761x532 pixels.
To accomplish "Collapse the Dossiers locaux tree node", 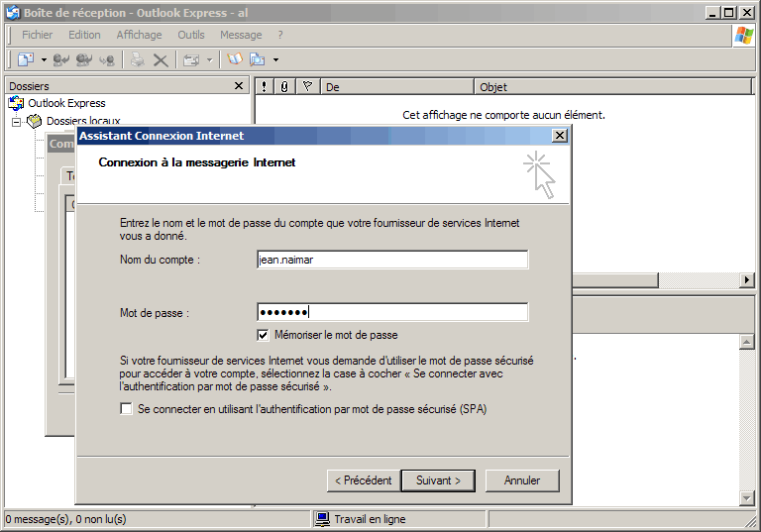I will 17,122.
